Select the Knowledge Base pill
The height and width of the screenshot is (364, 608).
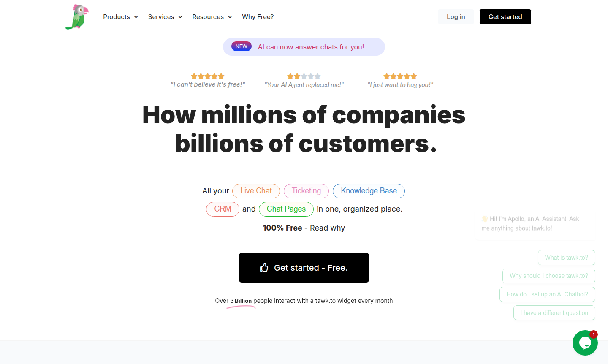click(x=369, y=191)
